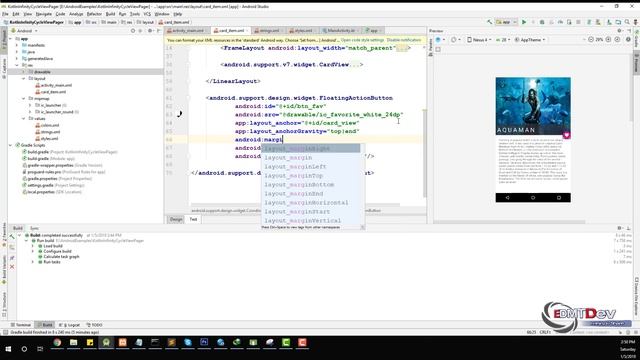Image resolution: width=640 pixels, height=360 pixels.
Task: Switch to the Sync tab in Build panel
Action: 34,228
